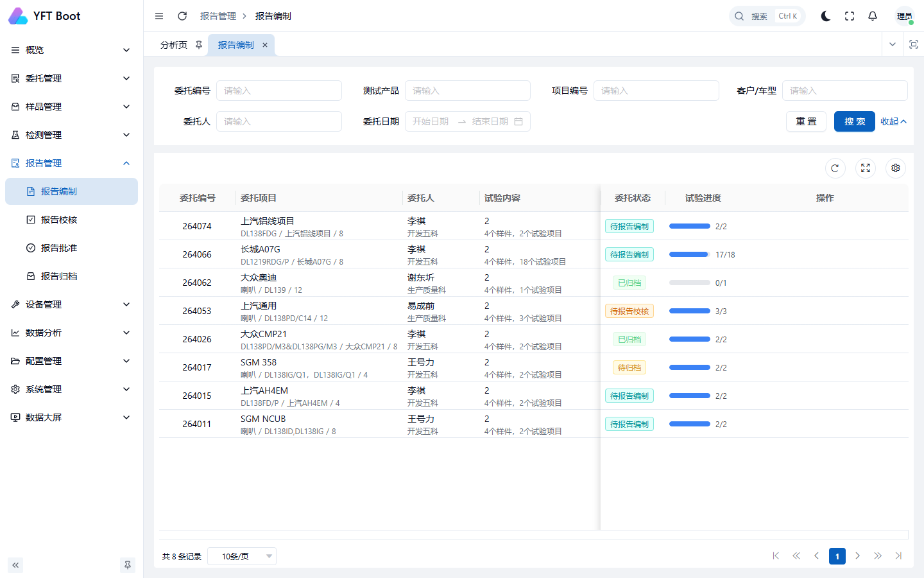Expand the 委托管理 sidebar menu
924x578 pixels.
coord(71,78)
